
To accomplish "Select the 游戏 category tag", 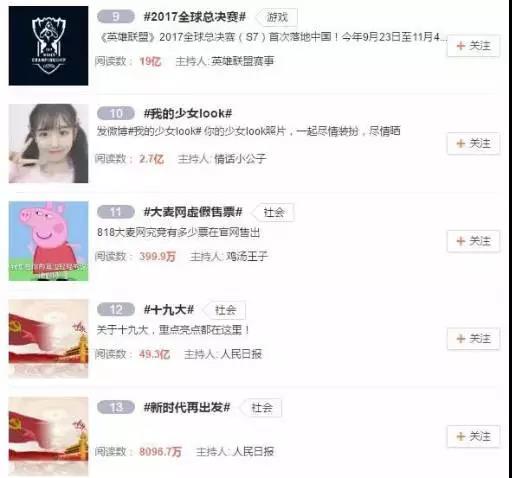I will (x=277, y=17).
